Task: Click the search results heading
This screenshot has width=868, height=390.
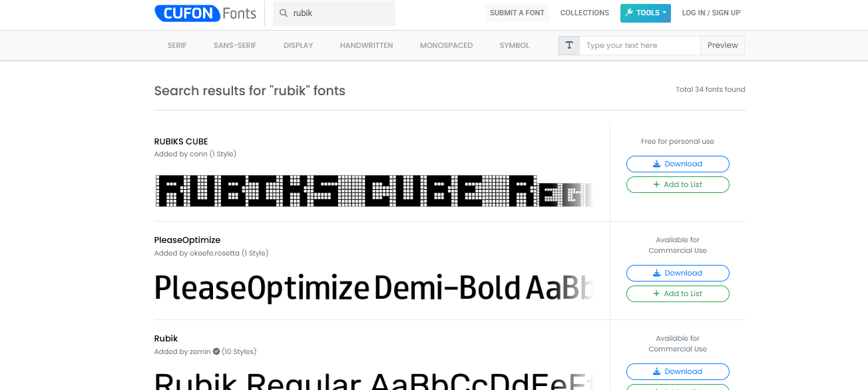Action: [250, 91]
